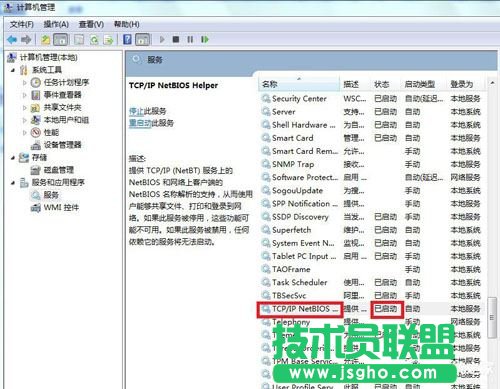Collapse the 存储 tree node

pyautogui.click(x=13, y=158)
